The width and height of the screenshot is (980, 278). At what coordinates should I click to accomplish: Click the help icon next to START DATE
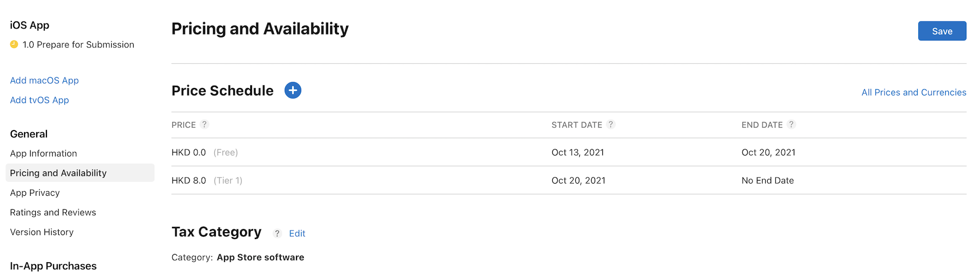(610, 124)
